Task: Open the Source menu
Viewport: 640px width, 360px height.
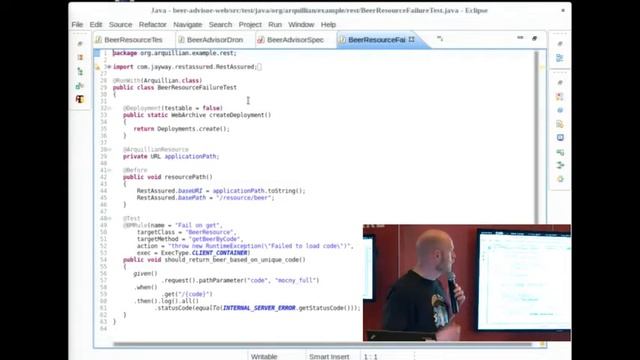Action: click(120, 24)
